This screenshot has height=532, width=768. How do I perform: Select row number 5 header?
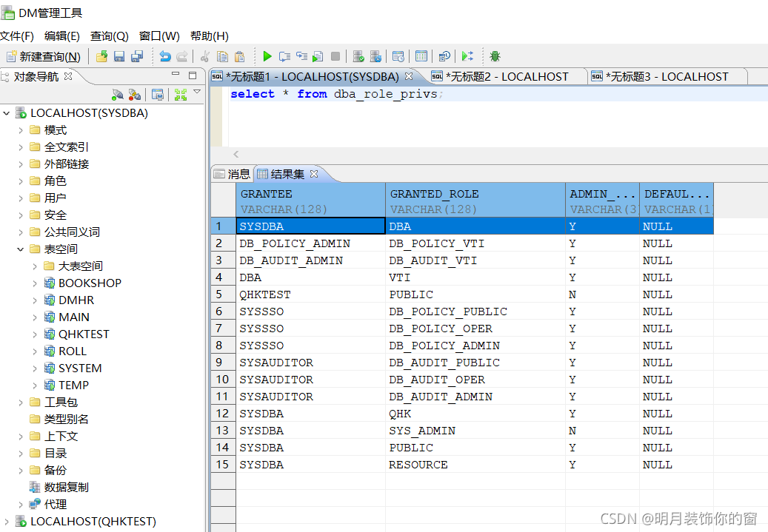tap(224, 294)
